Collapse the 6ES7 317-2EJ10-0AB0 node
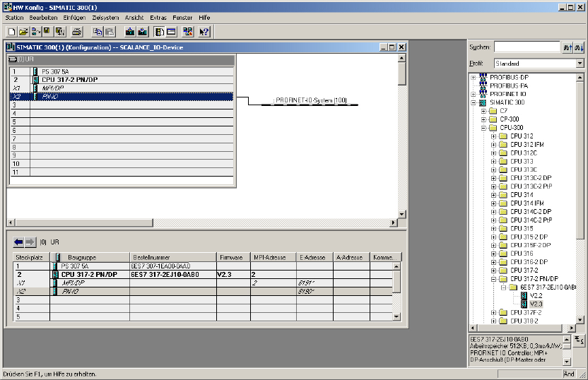Viewport: 588px width, 380px height. 504,287
